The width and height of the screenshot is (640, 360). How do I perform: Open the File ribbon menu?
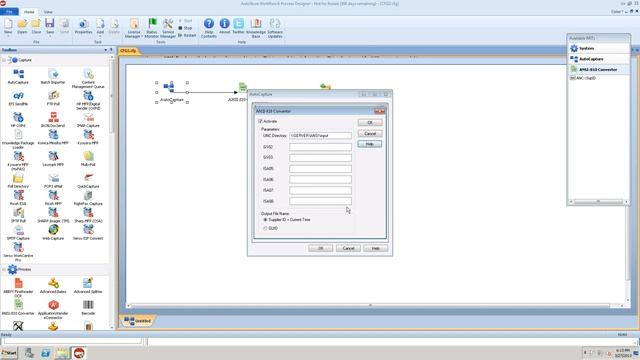click(x=9, y=11)
